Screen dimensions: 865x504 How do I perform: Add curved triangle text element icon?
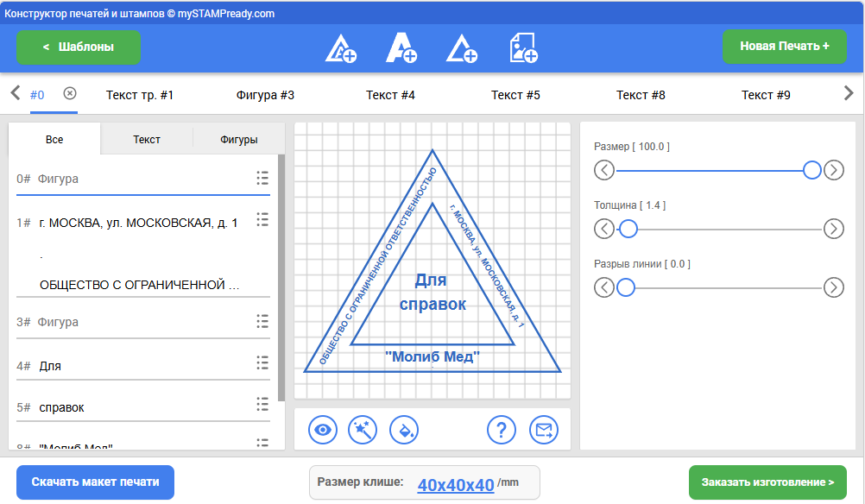341,48
